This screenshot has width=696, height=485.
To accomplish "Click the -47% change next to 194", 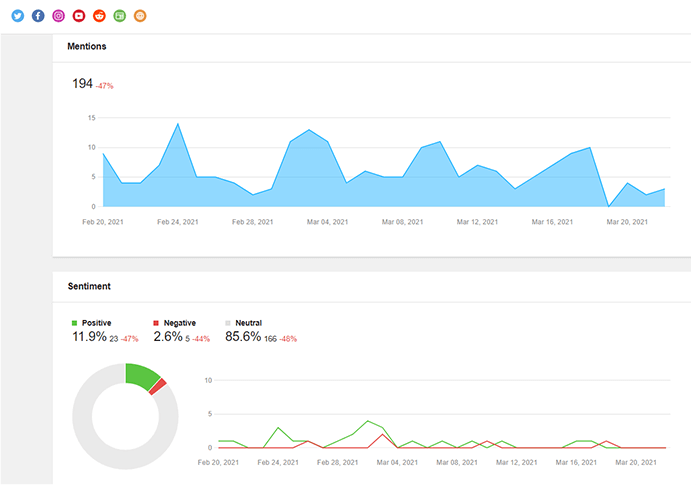I will [105, 86].
